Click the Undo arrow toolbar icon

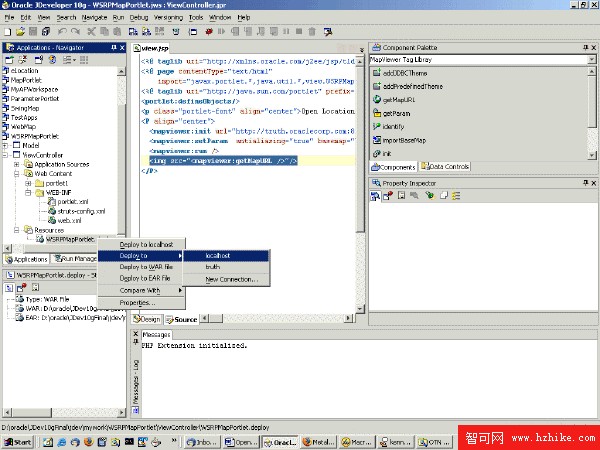pos(62,32)
